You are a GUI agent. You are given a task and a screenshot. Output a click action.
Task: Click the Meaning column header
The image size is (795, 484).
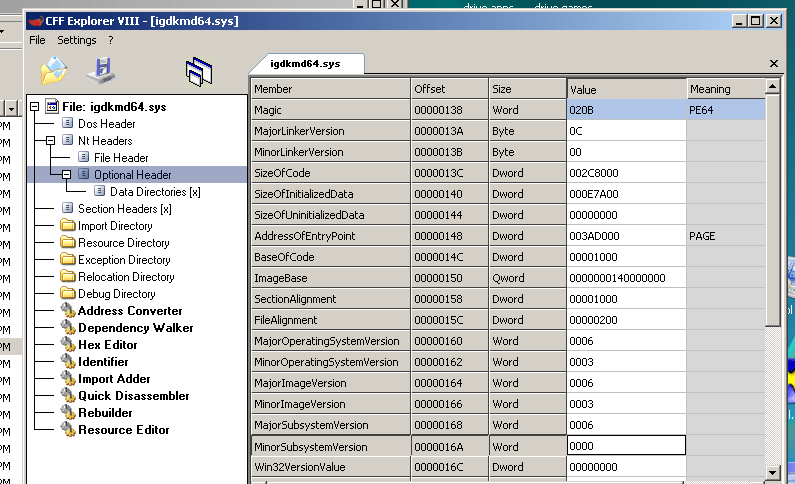[726, 89]
